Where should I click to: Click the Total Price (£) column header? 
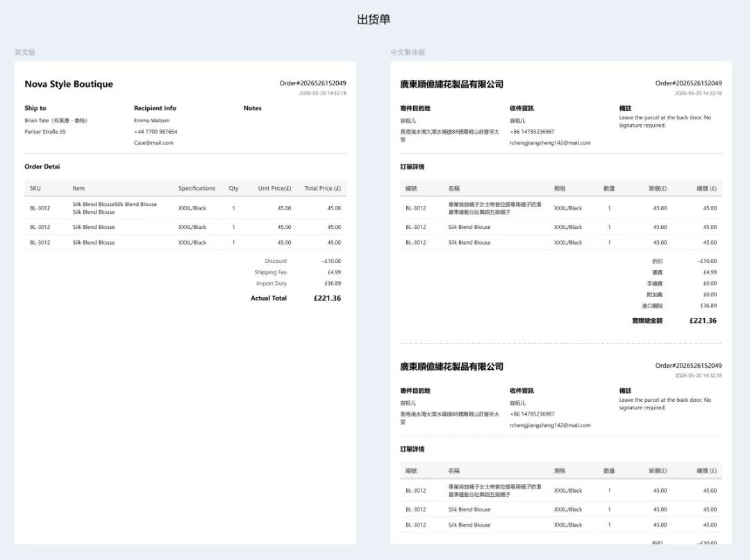coord(323,188)
